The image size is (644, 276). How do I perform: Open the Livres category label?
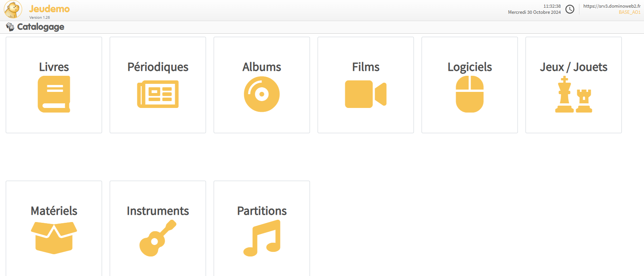pyautogui.click(x=54, y=67)
